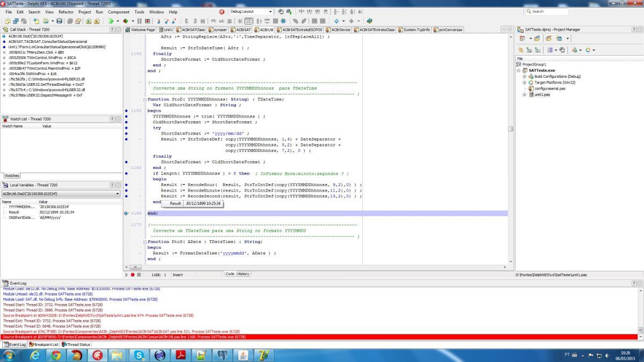This screenshot has height=362, width=644.
Task: Click the Sync icon in the Project Manager toolbar
Action: pos(521,50)
